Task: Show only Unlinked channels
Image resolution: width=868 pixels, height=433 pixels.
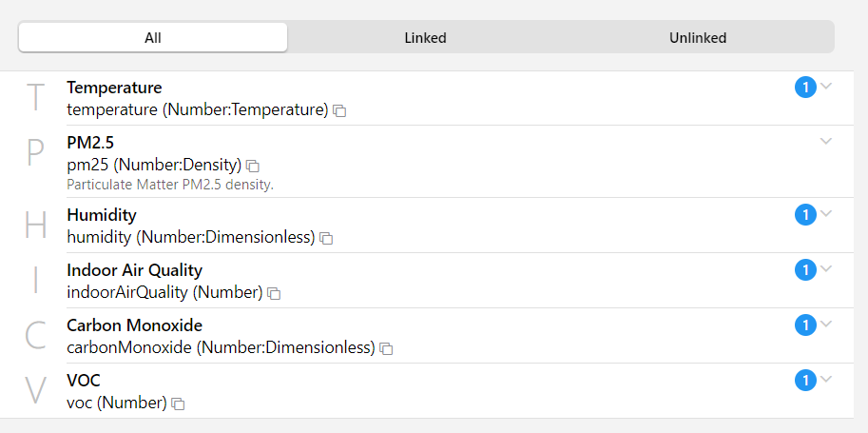Action: point(697,38)
